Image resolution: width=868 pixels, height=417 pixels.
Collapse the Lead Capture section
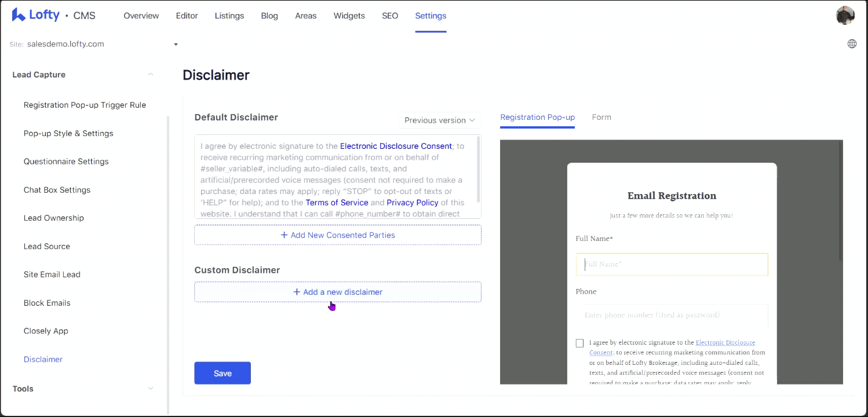pyautogui.click(x=151, y=75)
